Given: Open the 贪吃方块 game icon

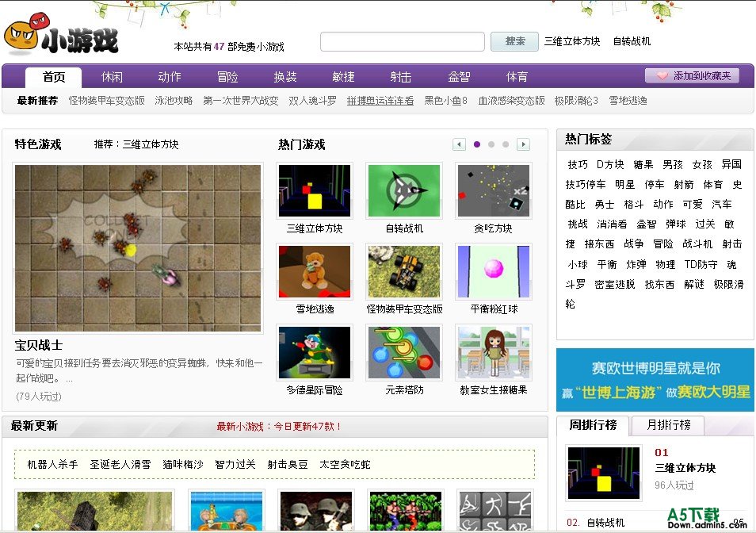Looking at the screenshot, I should tap(493, 191).
